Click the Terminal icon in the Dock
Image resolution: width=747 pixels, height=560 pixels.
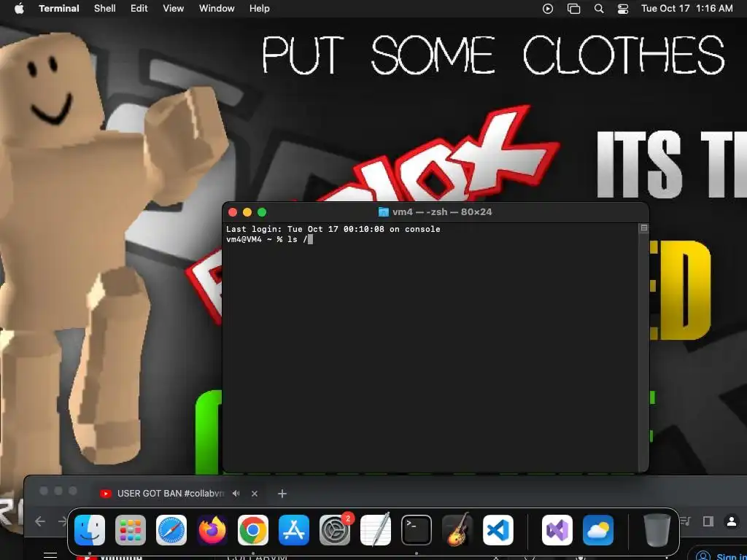point(417,530)
